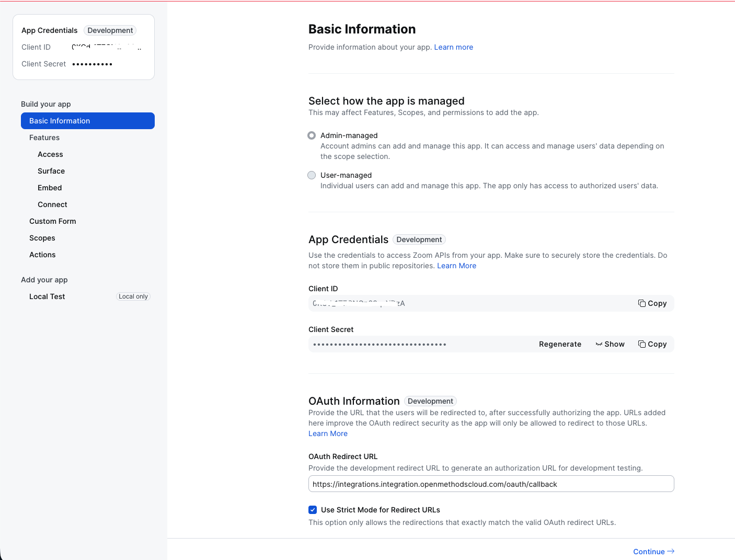
Task: Open Scopes in sidebar
Action: tap(42, 238)
